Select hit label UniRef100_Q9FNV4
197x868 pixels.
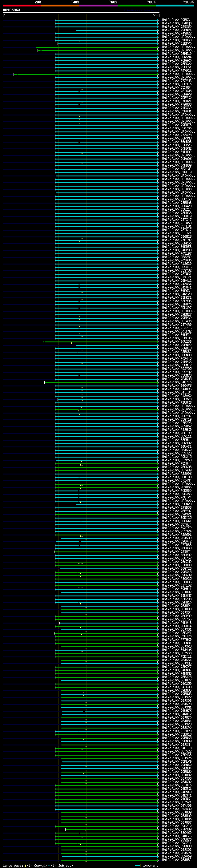pyautogui.click(x=177, y=30)
